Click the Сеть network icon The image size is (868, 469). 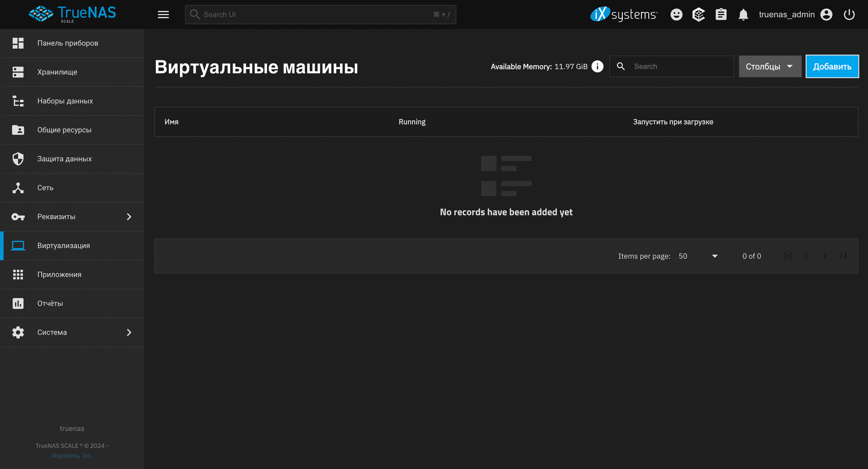coord(18,188)
